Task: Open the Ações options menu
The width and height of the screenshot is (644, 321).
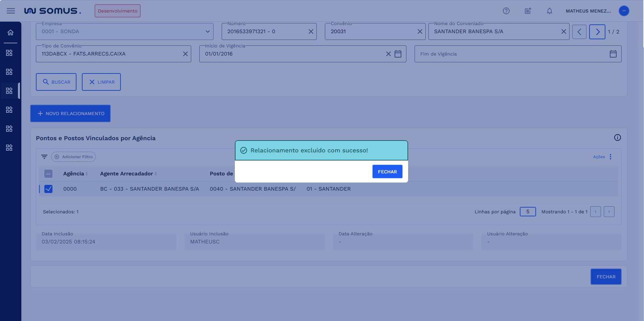Action: pos(610,157)
